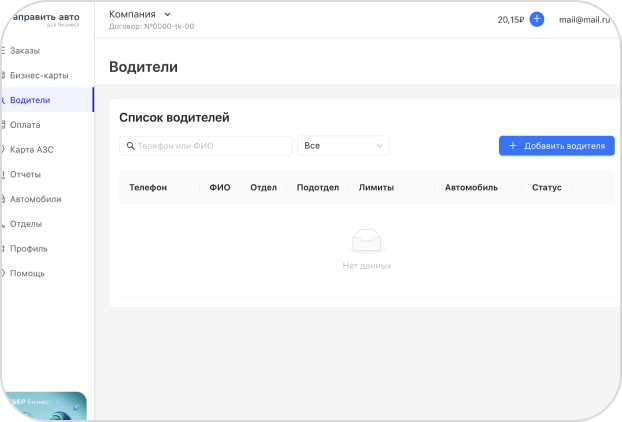This screenshot has height=422, width=622.
Task: Open the СБЕР Бизнес banner
Action: point(43,406)
